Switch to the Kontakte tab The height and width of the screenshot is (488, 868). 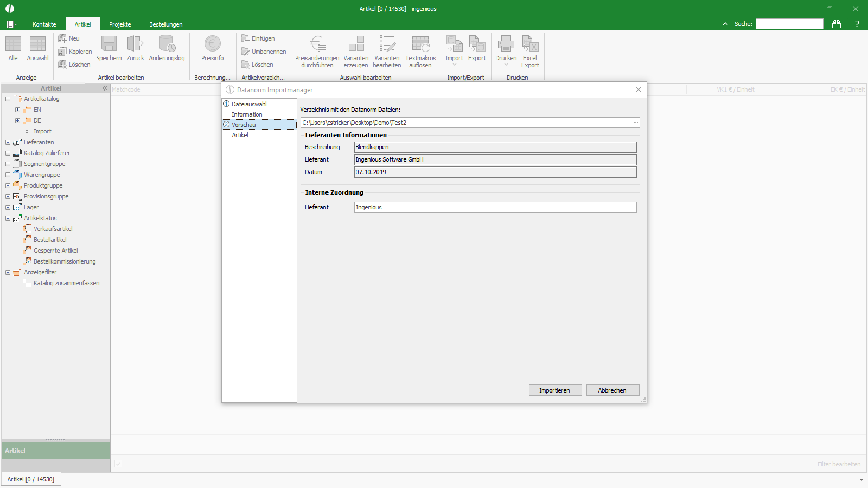coord(44,24)
